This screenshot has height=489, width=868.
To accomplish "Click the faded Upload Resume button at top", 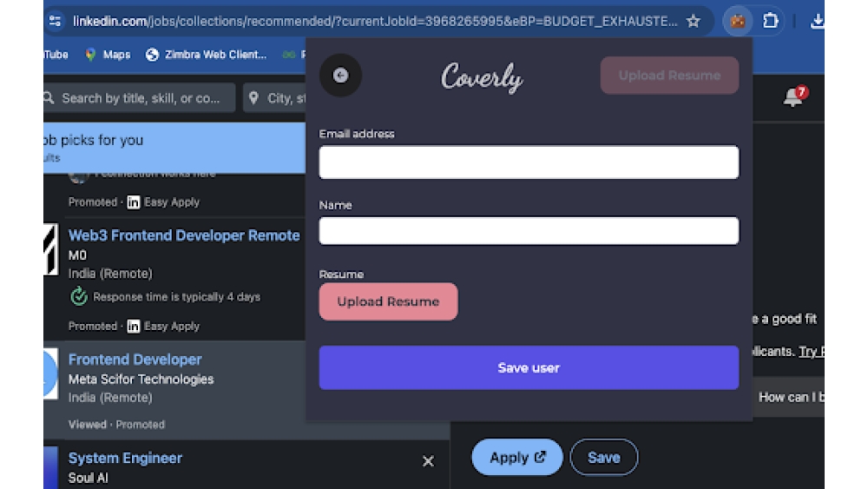I will pos(669,76).
